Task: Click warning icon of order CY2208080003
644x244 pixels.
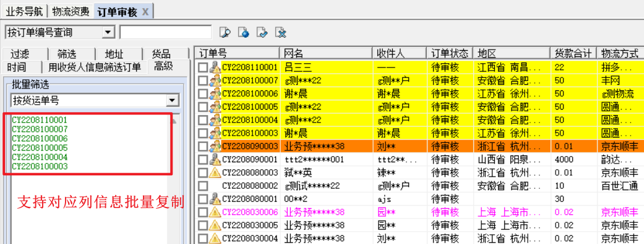Action: 215,172
